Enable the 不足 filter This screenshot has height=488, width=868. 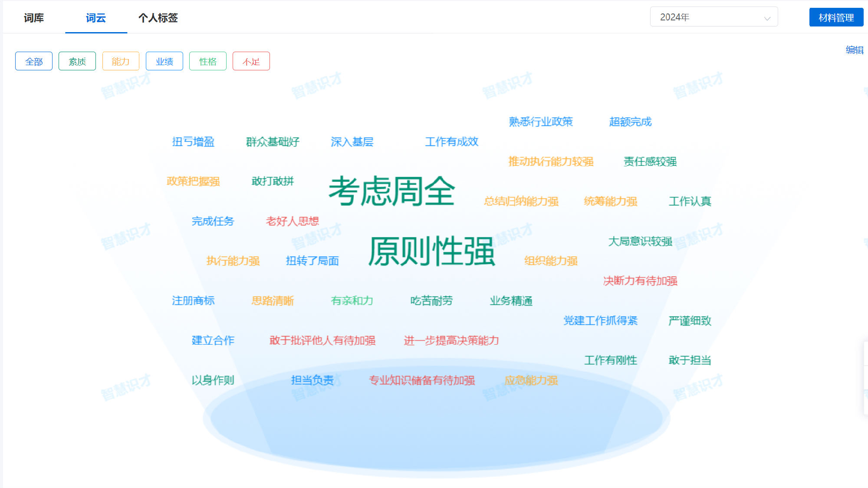pos(251,61)
